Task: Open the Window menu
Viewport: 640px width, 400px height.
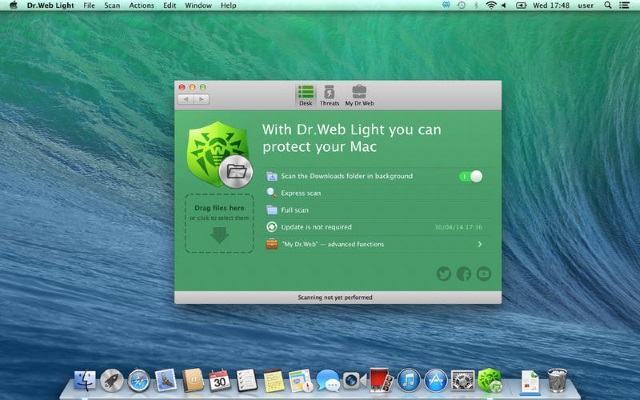Action: (x=198, y=6)
